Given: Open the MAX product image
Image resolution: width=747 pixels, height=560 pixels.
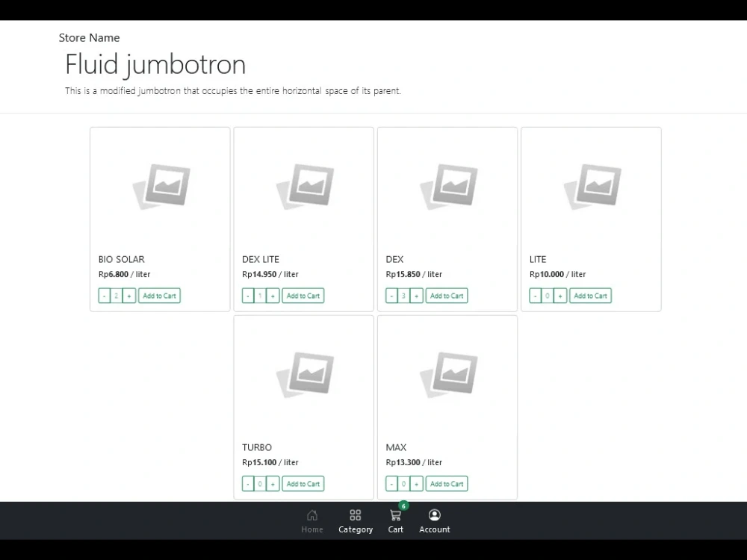Looking at the screenshot, I should 448,375.
